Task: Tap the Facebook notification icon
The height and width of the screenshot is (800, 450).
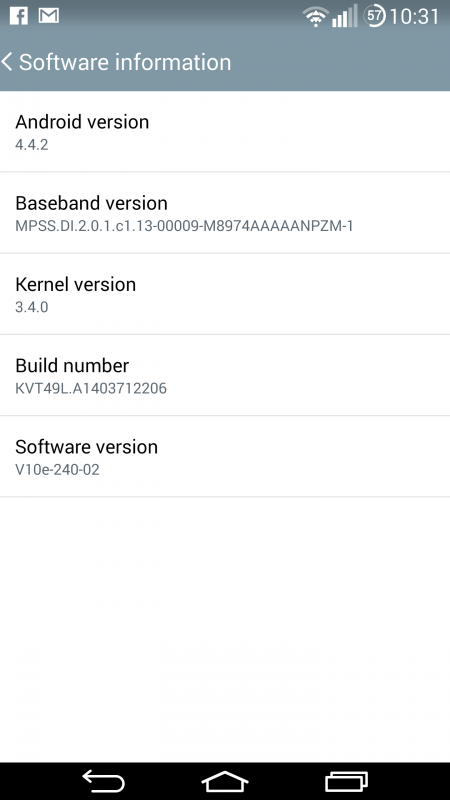Action: 19,16
